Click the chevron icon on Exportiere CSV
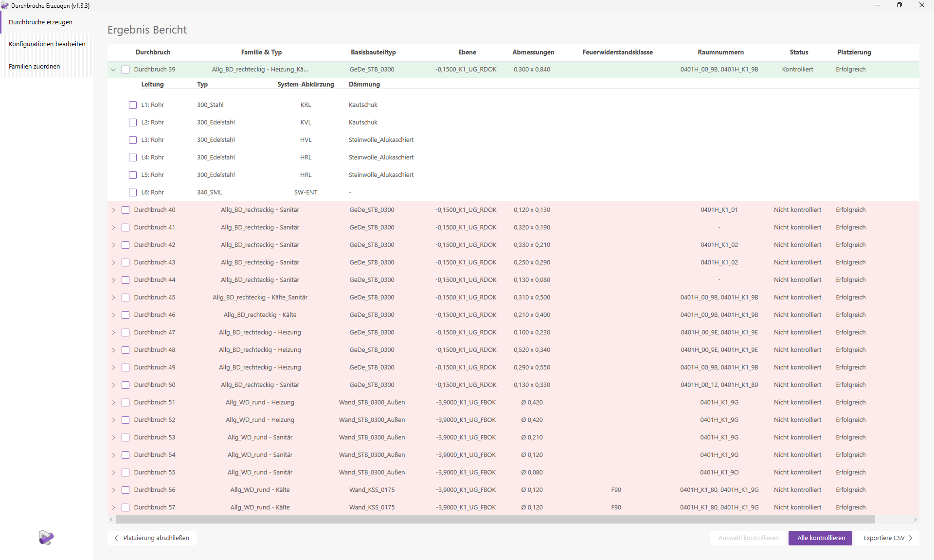This screenshot has height=560, width=934. (x=911, y=538)
